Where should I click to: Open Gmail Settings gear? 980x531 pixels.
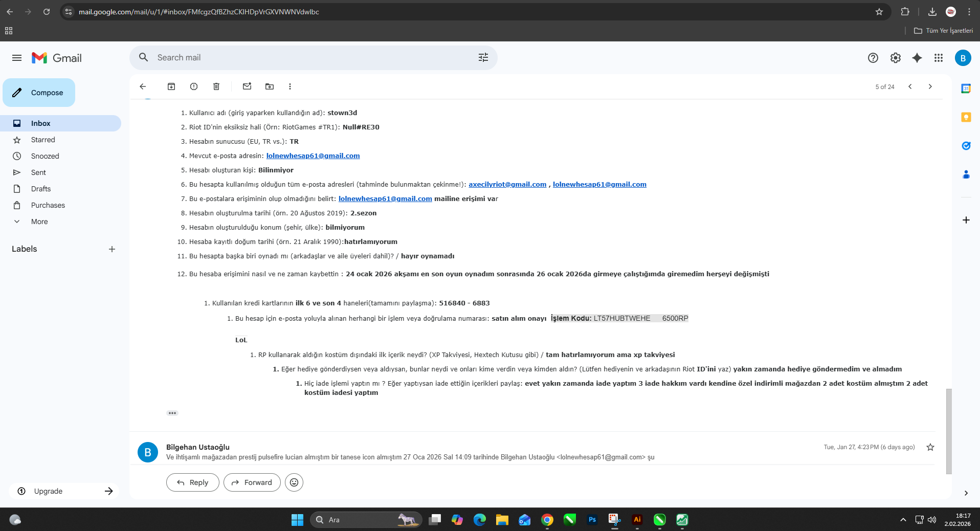click(x=896, y=58)
